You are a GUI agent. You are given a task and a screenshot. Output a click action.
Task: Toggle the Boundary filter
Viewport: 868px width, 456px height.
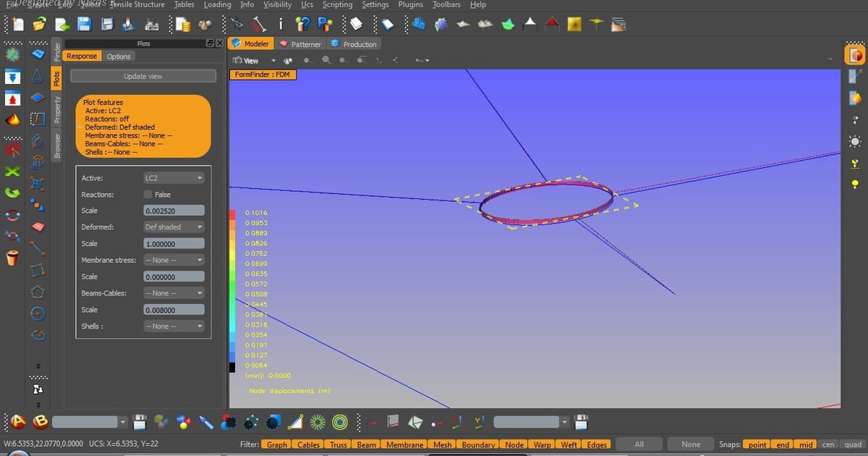478,444
